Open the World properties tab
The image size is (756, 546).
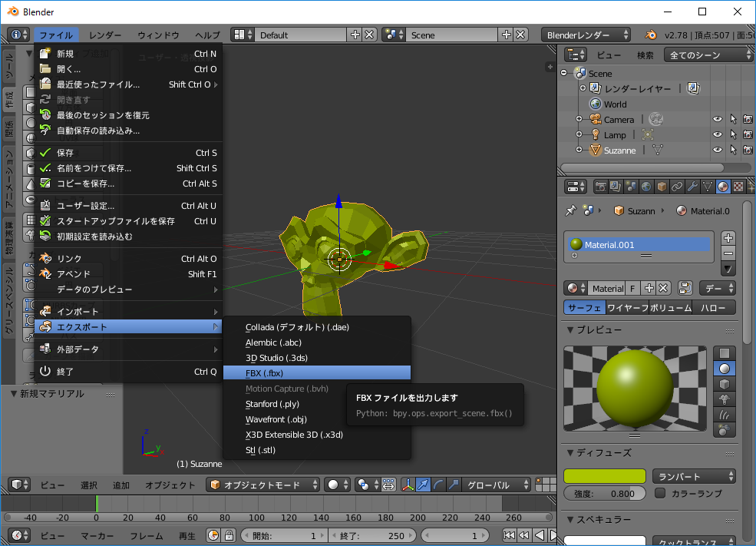(646, 187)
